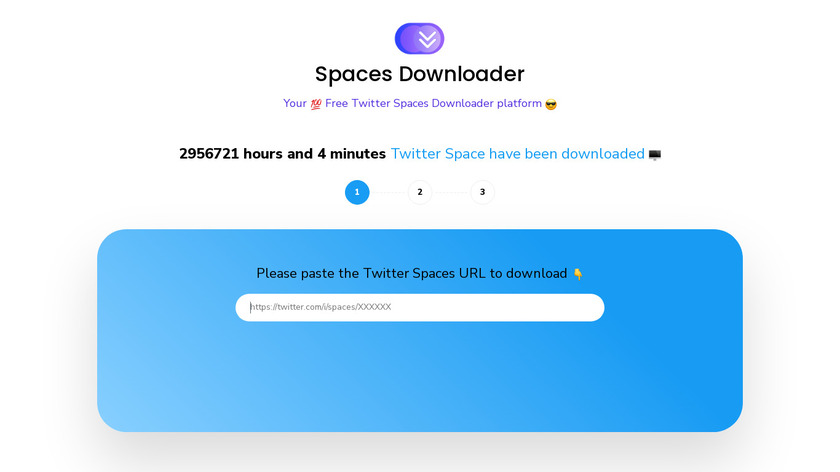The image size is (840, 472).
Task: Go to step 2 in progress indicator
Action: tap(420, 192)
